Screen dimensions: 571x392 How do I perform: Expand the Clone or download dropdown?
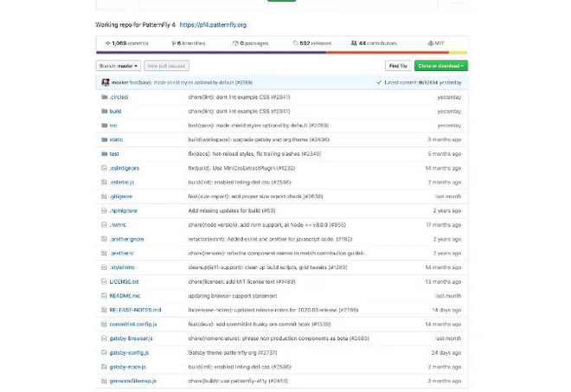[442, 65]
